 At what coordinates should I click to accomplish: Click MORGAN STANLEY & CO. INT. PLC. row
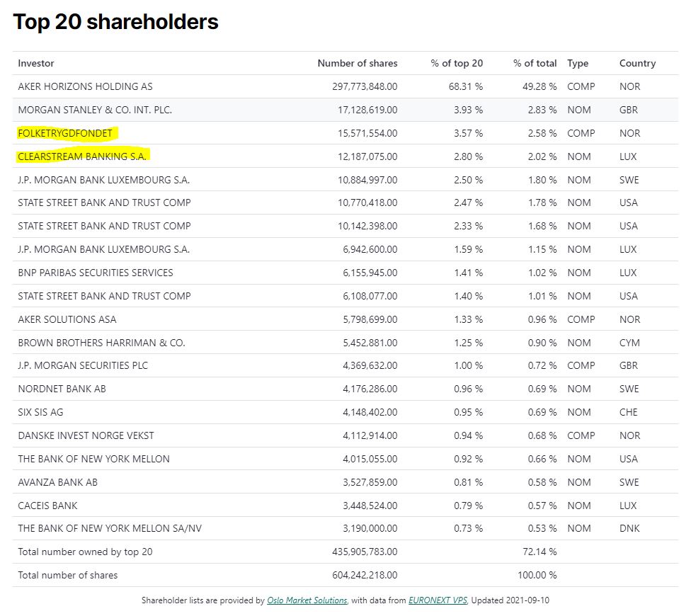95,110
